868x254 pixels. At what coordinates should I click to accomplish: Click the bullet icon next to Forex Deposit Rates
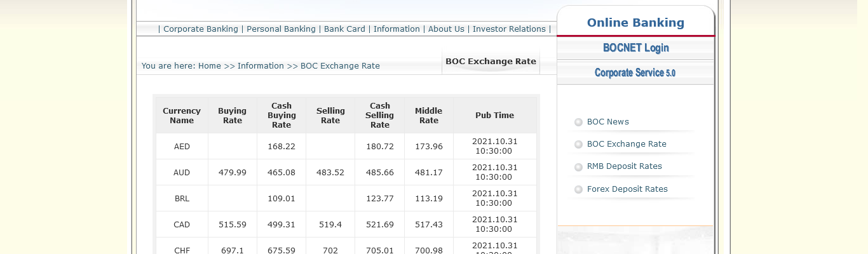tap(578, 189)
